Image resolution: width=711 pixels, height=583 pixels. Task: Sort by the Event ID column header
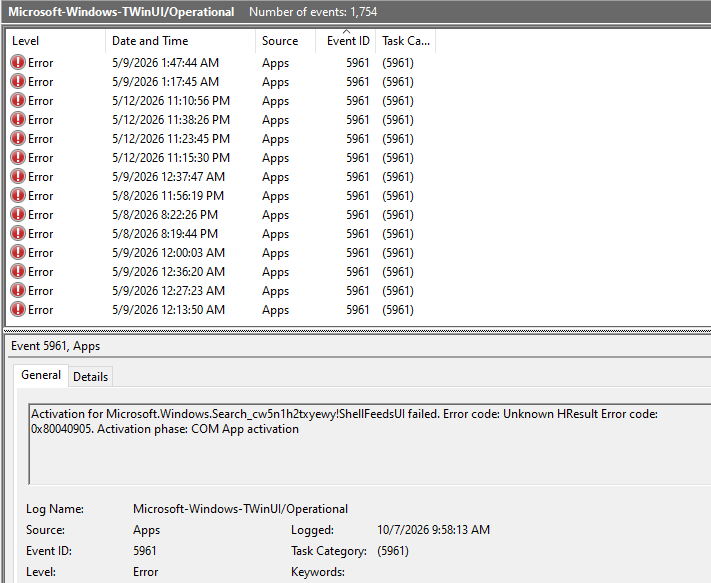pos(346,41)
